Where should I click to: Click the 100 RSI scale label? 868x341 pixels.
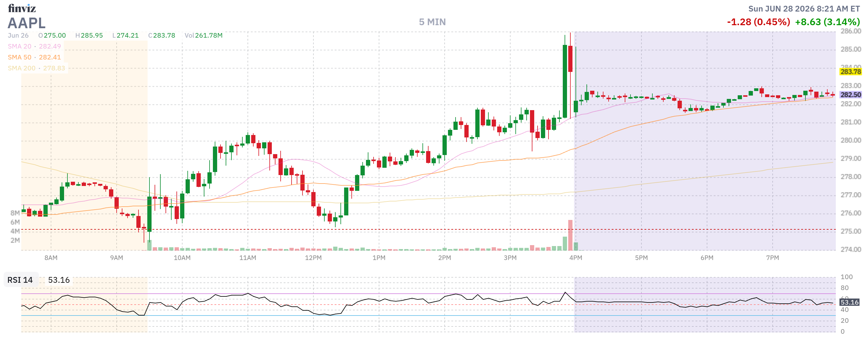pyautogui.click(x=846, y=277)
